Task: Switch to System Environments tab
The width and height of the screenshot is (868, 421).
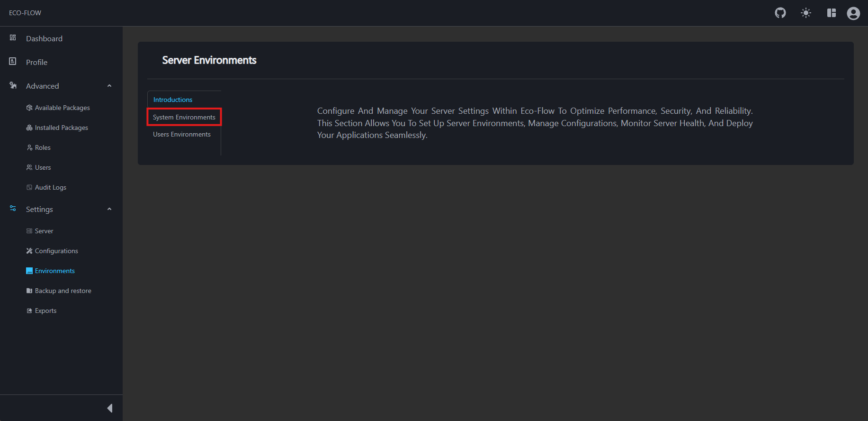Action: (x=184, y=117)
